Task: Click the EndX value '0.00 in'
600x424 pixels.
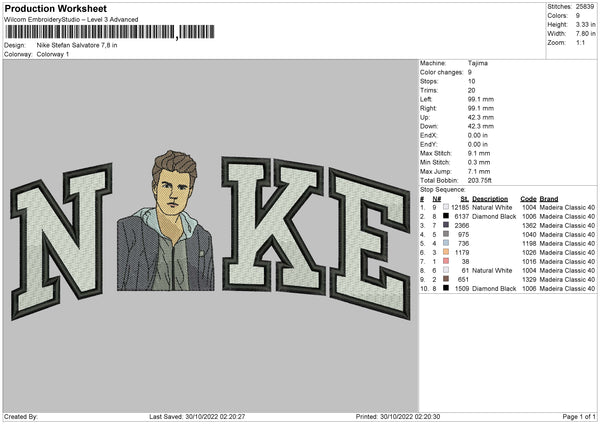Action: (478, 135)
